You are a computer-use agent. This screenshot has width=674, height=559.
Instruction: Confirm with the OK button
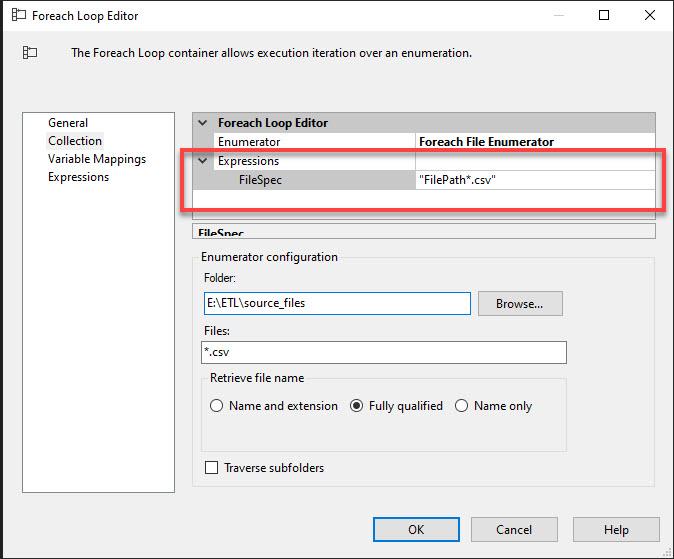tap(416, 530)
